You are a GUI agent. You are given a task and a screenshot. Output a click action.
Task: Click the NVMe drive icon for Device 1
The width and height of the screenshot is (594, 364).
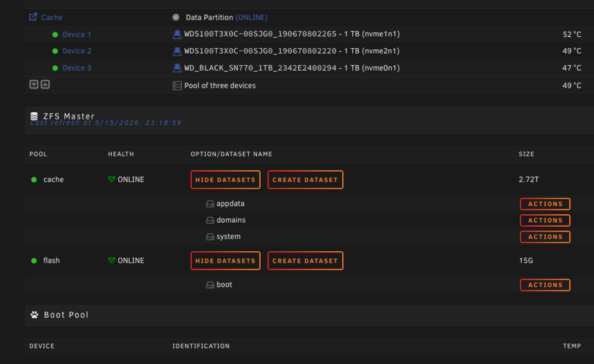(177, 34)
